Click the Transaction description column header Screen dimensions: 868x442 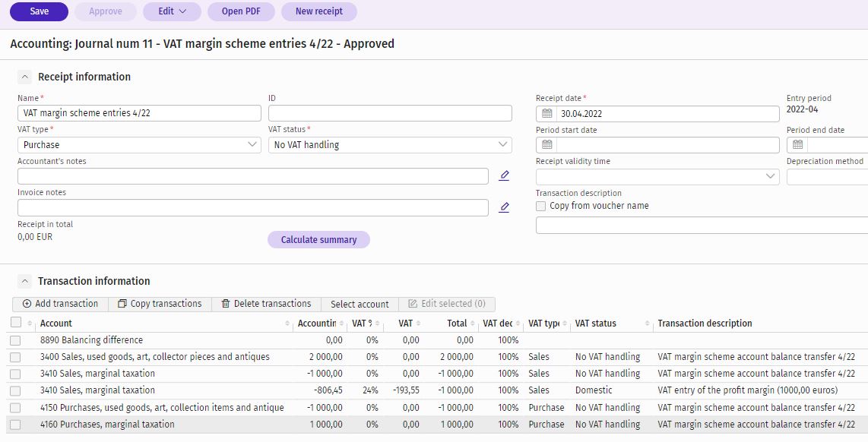coord(705,324)
